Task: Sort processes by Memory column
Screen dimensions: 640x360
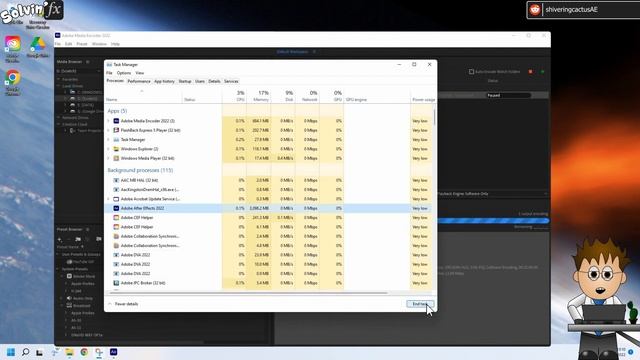Action: (258, 96)
